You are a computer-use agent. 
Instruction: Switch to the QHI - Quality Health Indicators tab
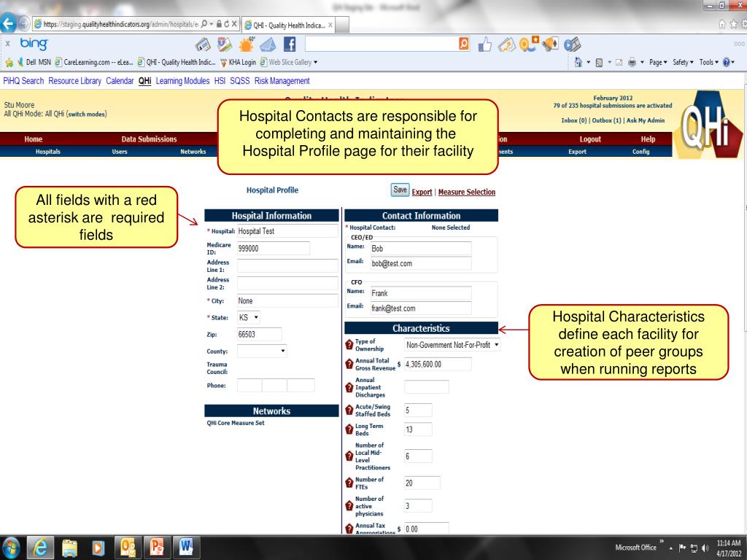(288, 26)
